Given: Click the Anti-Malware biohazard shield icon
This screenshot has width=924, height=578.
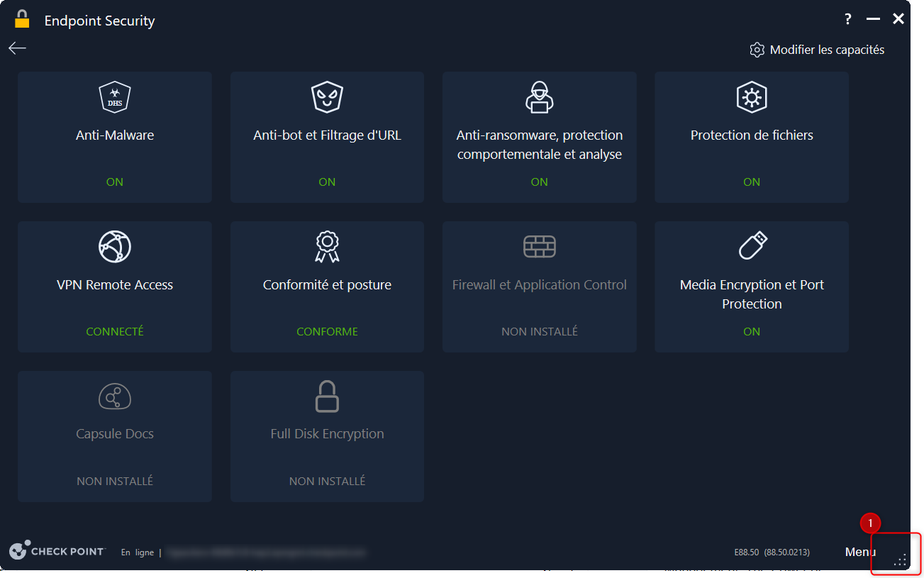Looking at the screenshot, I should click(x=115, y=97).
